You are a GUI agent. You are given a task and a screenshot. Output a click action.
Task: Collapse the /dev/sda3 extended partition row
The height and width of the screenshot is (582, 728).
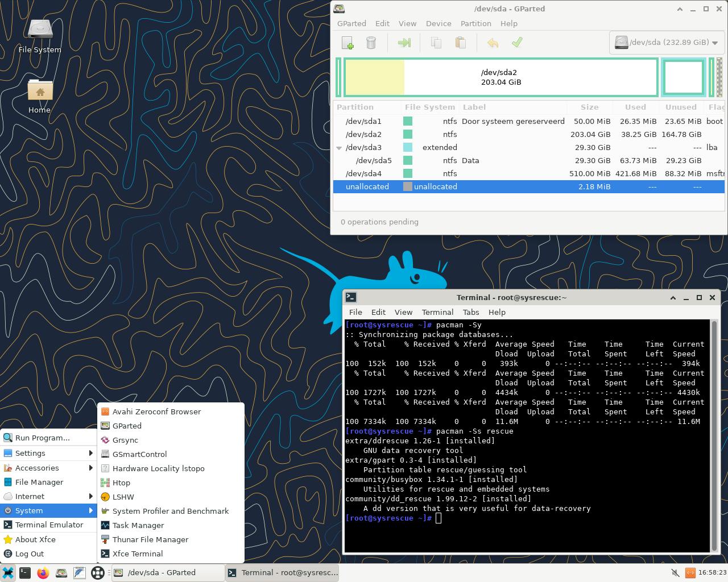339,148
